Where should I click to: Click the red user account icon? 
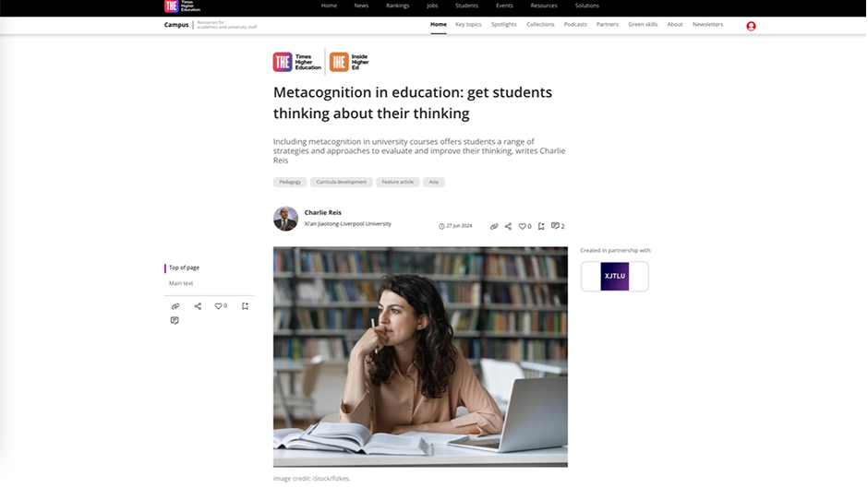[751, 26]
